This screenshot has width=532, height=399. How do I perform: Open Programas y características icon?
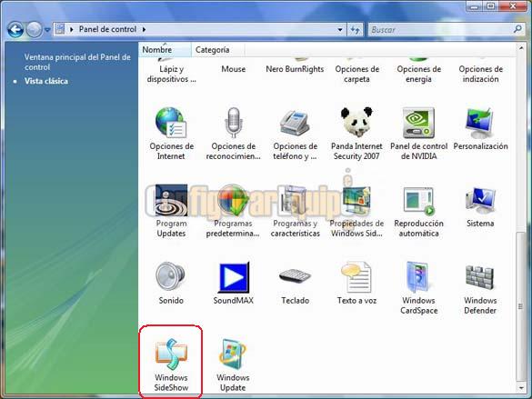tap(295, 200)
